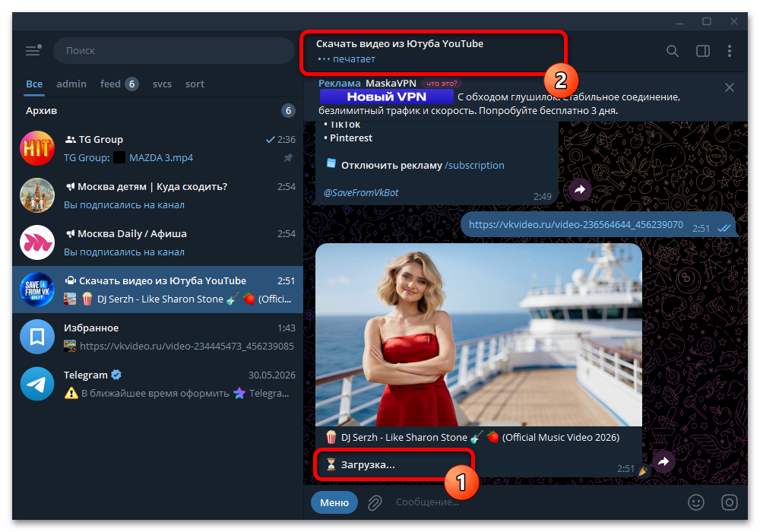Switch to the admin folder tab

[71, 84]
